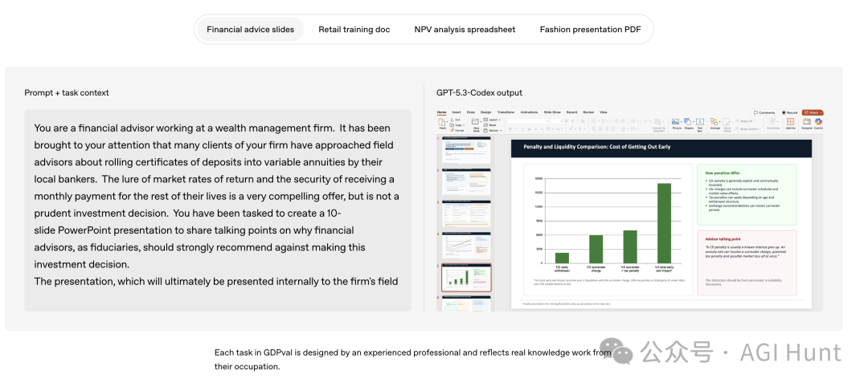This screenshot has height=387, width=868.
Task: Click the Shape Outline button
Action: point(747,128)
